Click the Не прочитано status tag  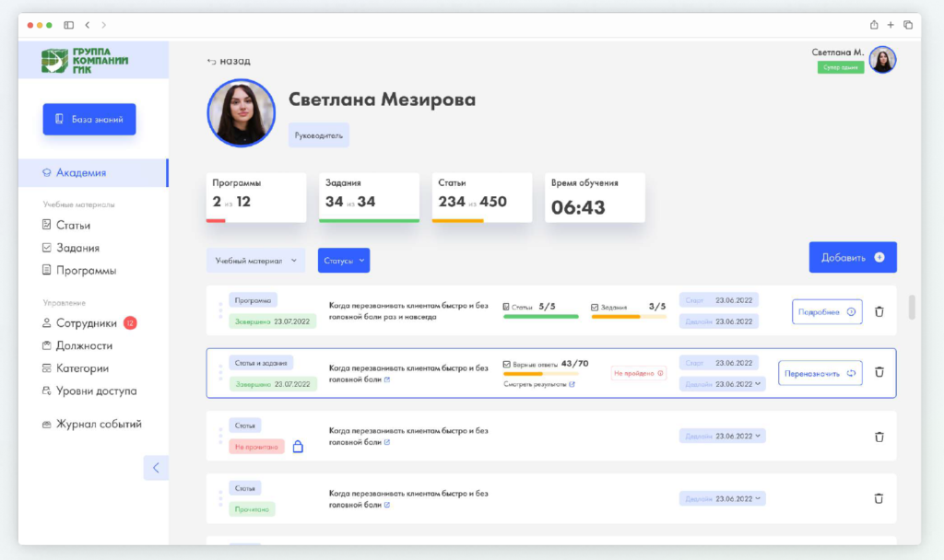click(256, 447)
